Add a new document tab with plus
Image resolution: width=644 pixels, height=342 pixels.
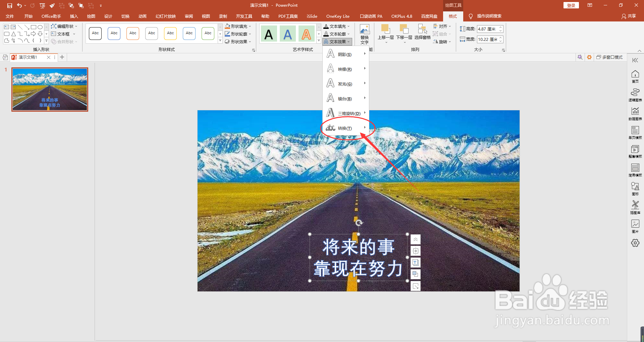click(x=62, y=57)
